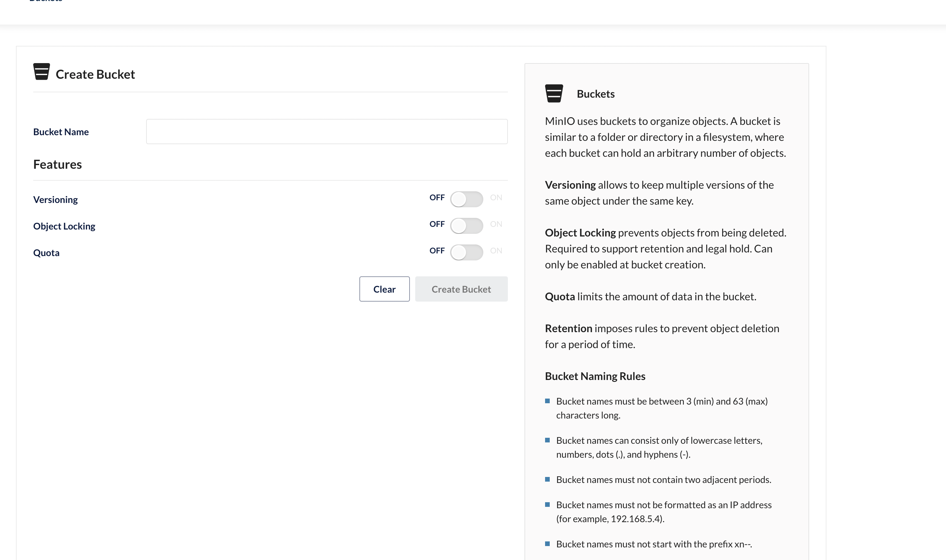The width and height of the screenshot is (946, 560).
Task: Click the Versioning feature label
Action: [x=55, y=200]
